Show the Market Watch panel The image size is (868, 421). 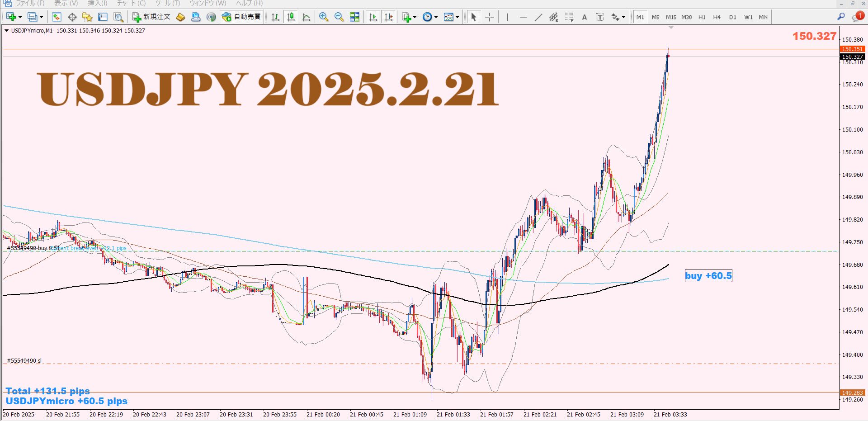pyautogui.click(x=57, y=17)
